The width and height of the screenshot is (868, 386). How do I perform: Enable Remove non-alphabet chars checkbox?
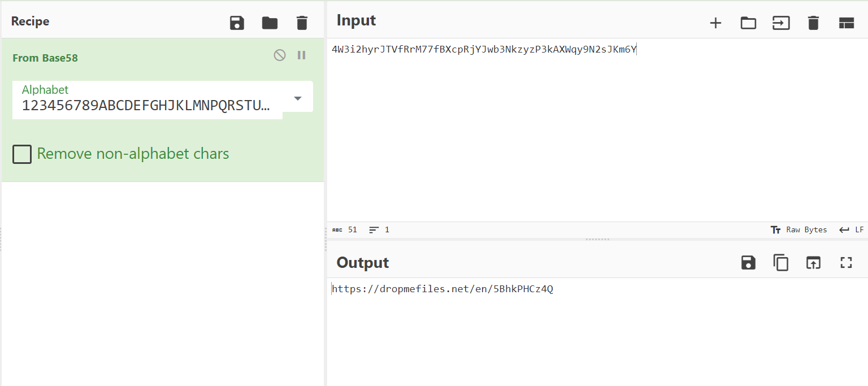point(22,154)
